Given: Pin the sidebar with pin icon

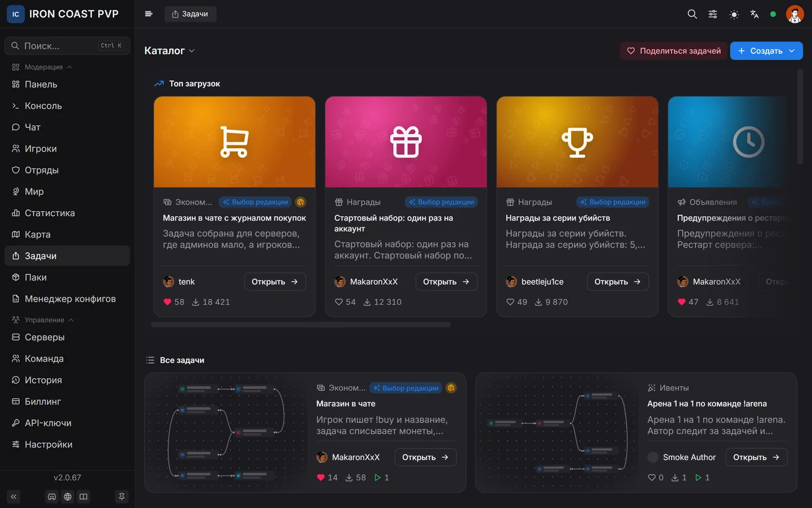Looking at the screenshot, I should tap(121, 497).
